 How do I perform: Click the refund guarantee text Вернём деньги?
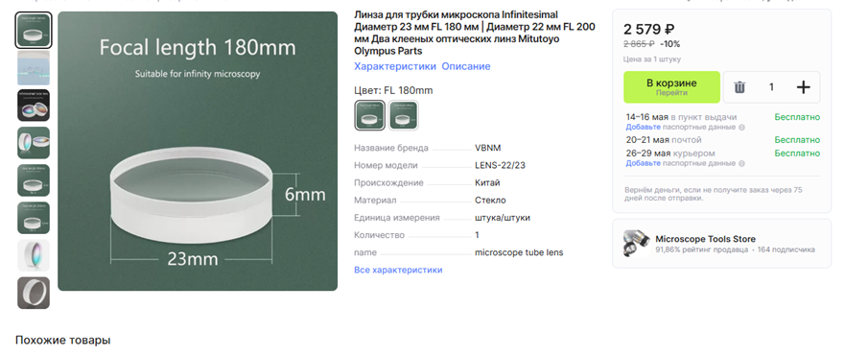[x=714, y=194]
